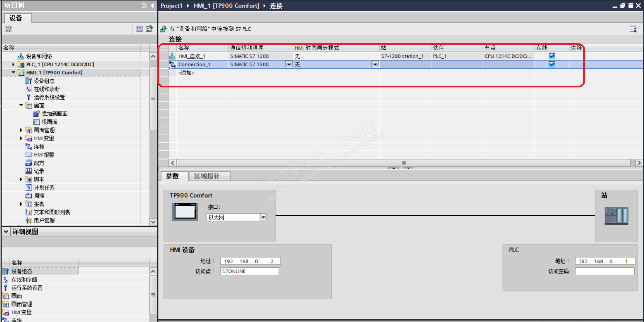Click the 访问点 S7ONLINE input field
This screenshot has height=322, width=644.
pyautogui.click(x=250, y=271)
